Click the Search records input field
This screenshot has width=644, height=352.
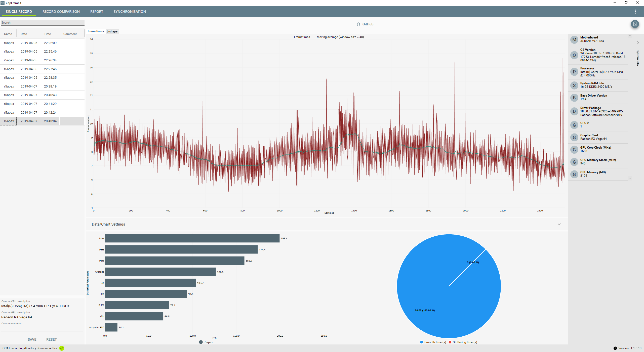point(42,23)
